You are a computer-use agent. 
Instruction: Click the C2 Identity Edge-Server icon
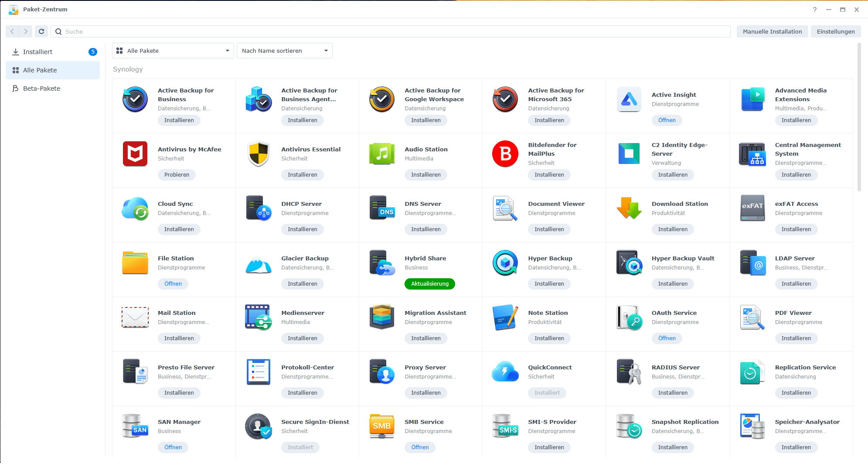[629, 154]
